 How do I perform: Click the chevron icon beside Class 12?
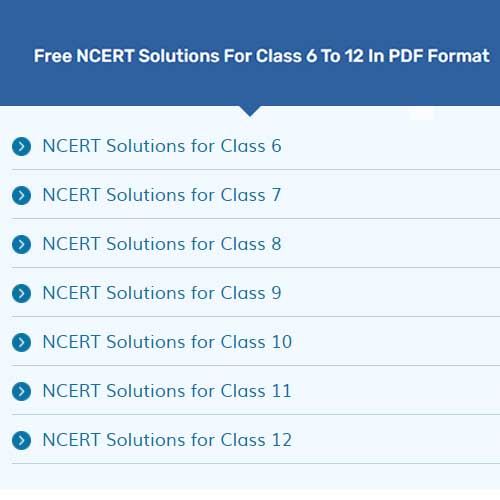coord(21,440)
